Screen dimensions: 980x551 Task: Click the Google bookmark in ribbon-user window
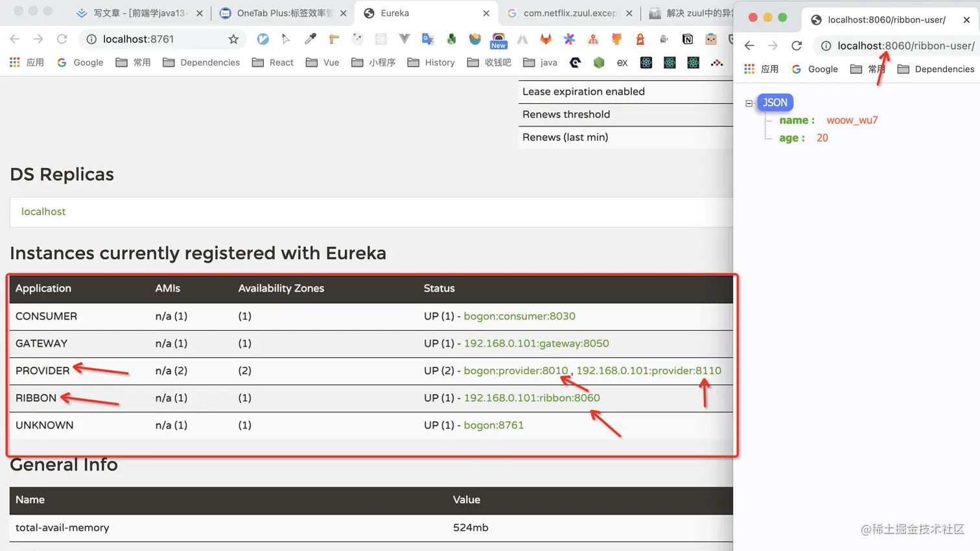(x=815, y=69)
